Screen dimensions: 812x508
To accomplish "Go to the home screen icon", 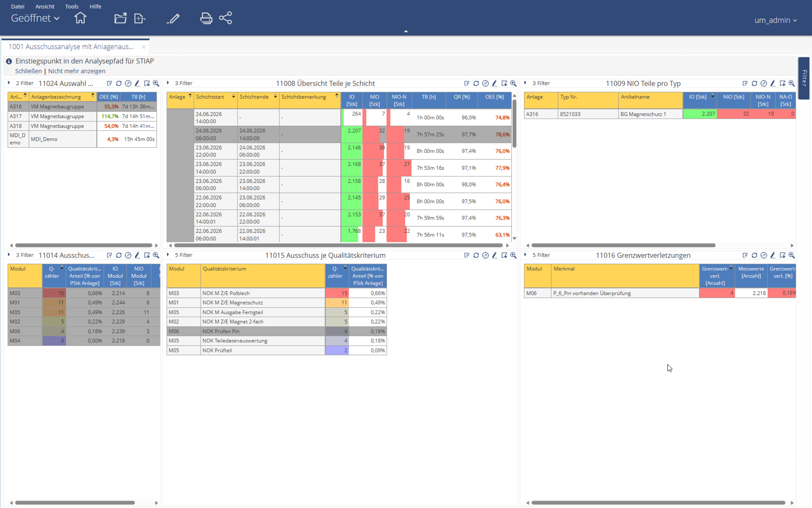I will pyautogui.click(x=80, y=18).
